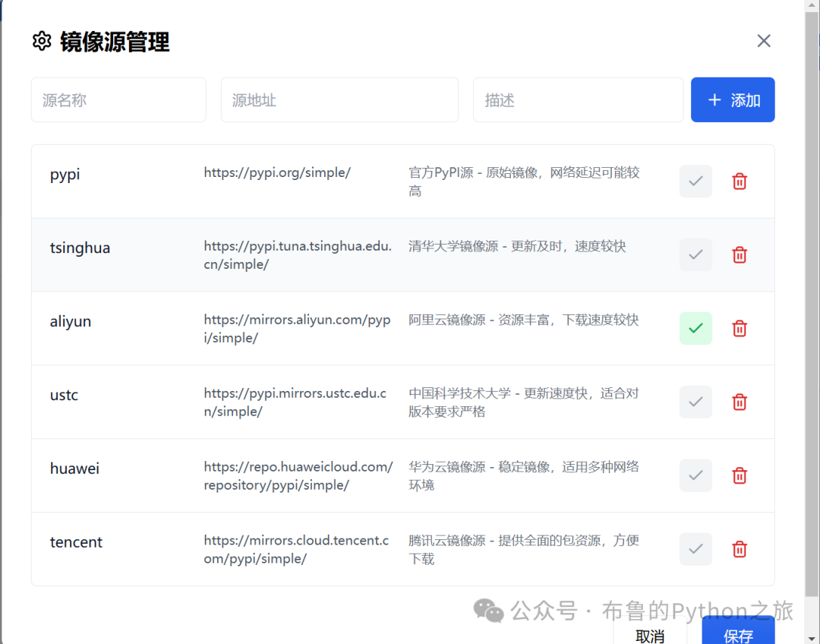Click the mirrors.cloud.tencent.com address
This screenshot has width=820, height=644.
click(x=297, y=549)
